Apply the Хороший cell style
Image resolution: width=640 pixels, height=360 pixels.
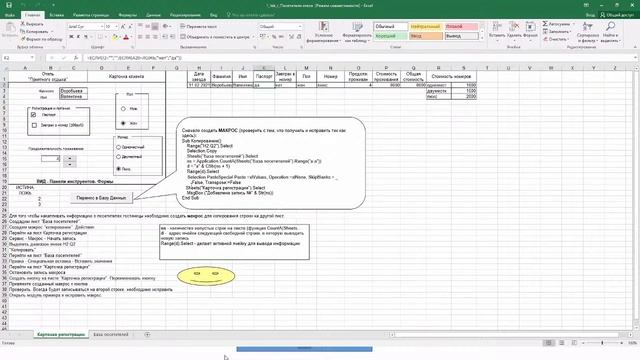coord(390,36)
